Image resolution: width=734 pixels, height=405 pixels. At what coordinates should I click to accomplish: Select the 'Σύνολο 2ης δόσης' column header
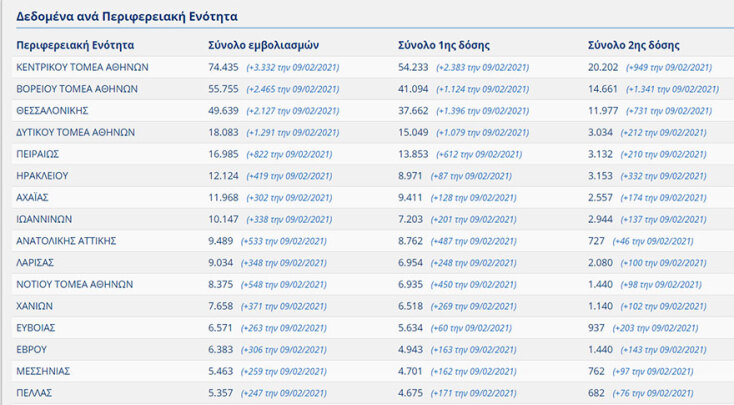(633, 45)
